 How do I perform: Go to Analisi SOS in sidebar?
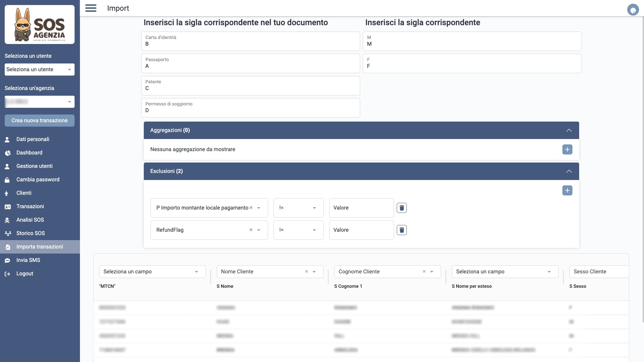pos(30,220)
